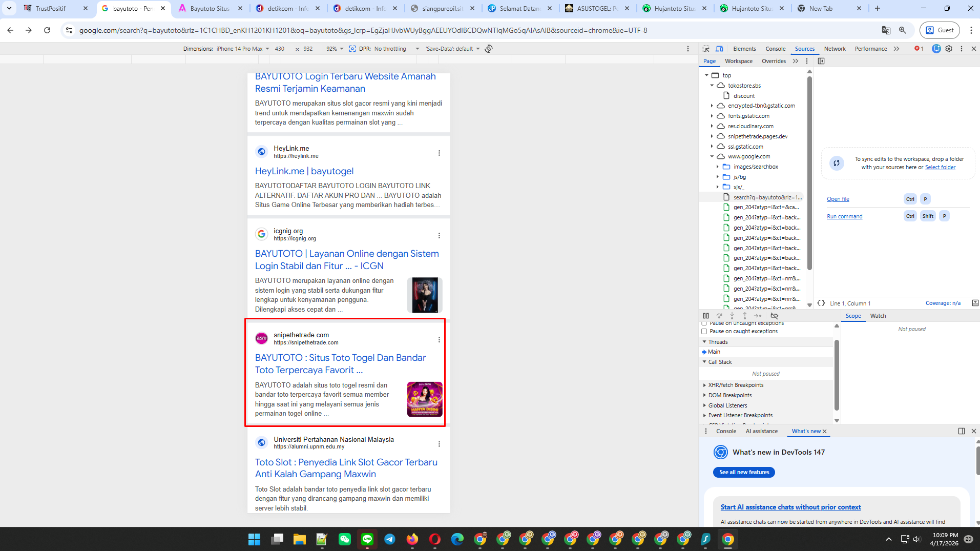The image size is (980, 551).
Task: Activate the inspect element picker icon
Action: [706, 49]
